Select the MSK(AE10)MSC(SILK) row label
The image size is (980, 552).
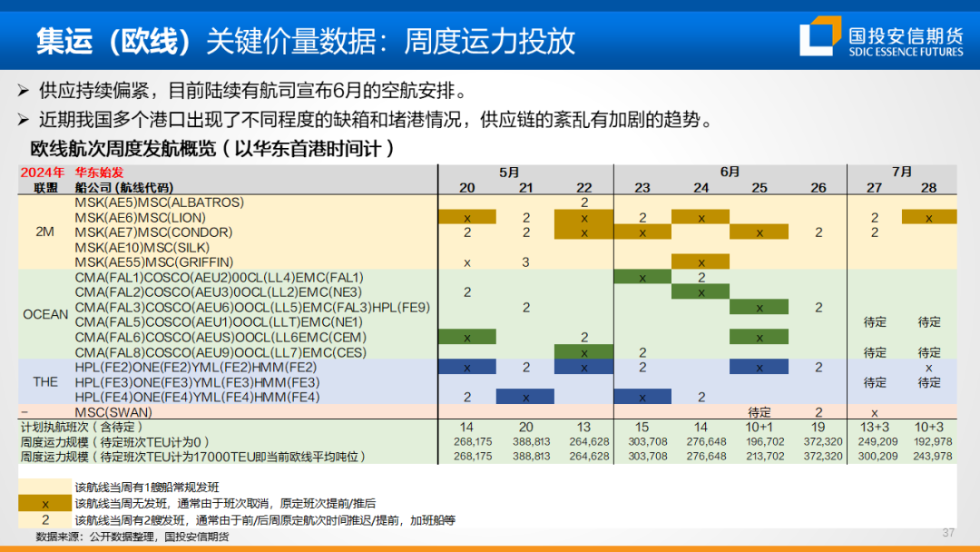coord(142,248)
